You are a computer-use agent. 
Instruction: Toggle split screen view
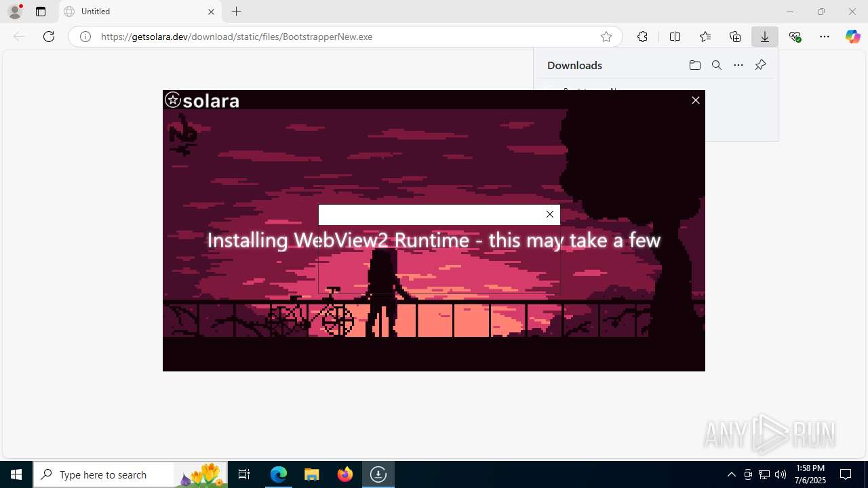coord(675,37)
